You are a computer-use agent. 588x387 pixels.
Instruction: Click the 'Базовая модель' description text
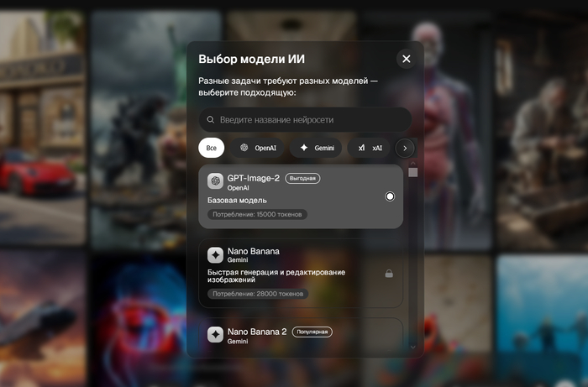tap(237, 201)
